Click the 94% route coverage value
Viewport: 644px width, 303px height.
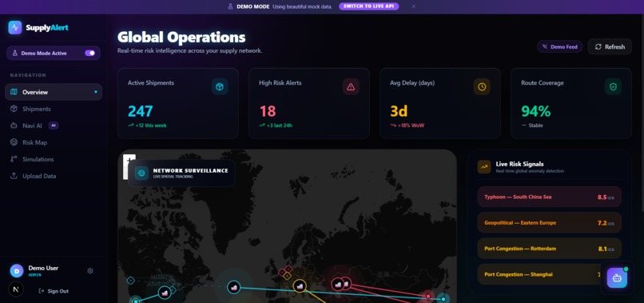(x=535, y=111)
